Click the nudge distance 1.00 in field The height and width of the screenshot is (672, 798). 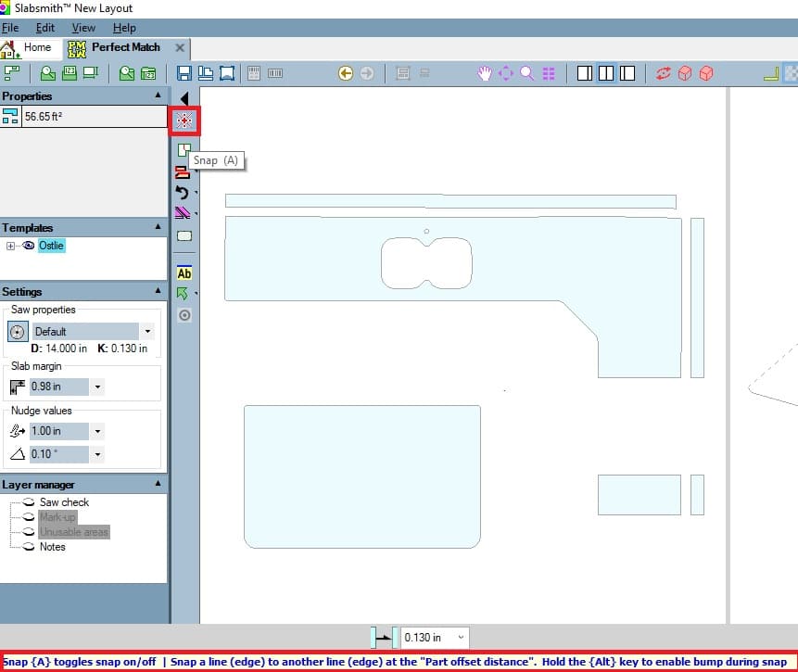[58, 431]
